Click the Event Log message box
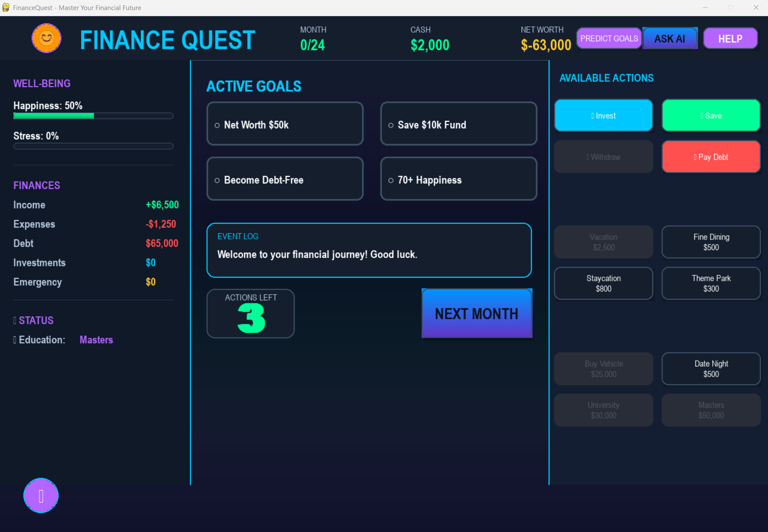 [x=369, y=250]
